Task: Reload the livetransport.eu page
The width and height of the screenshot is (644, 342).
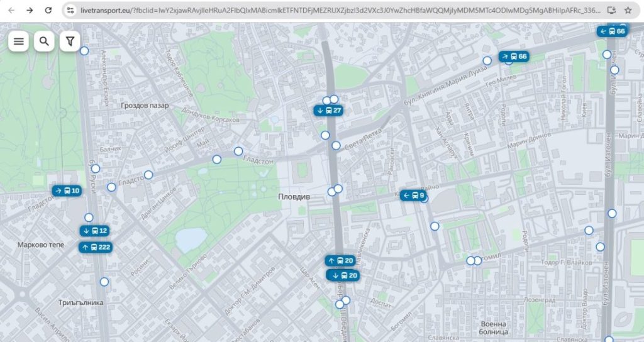Action: pyautogui.click(x=48, y=10)
